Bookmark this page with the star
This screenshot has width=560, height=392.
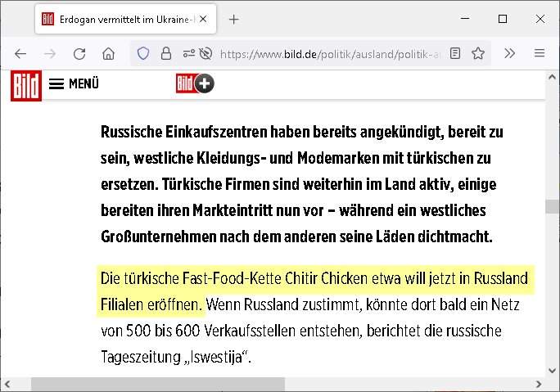tap(478, 53)
